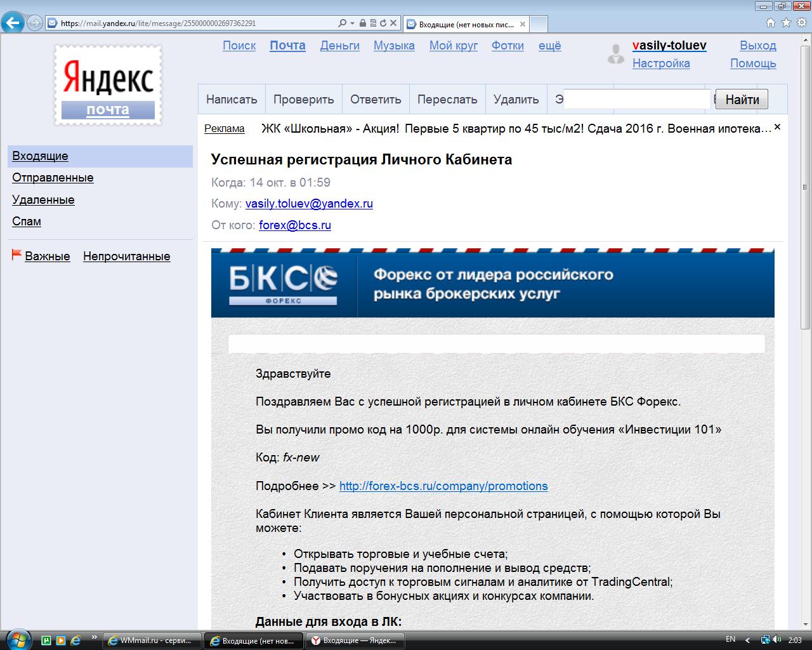Open the Реклама advertisement link
The height and width of the screenshot is (650, 812).
(225, 129)
